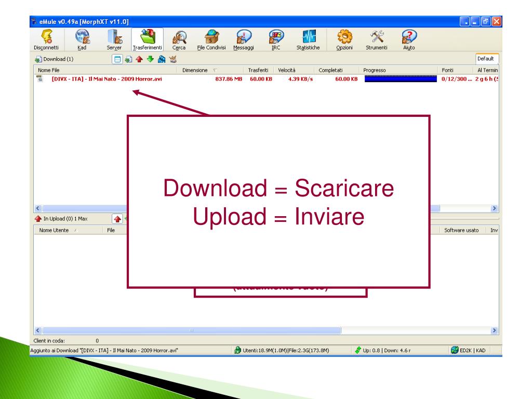
Task: Show known clients icon
Action: [173, 59]
